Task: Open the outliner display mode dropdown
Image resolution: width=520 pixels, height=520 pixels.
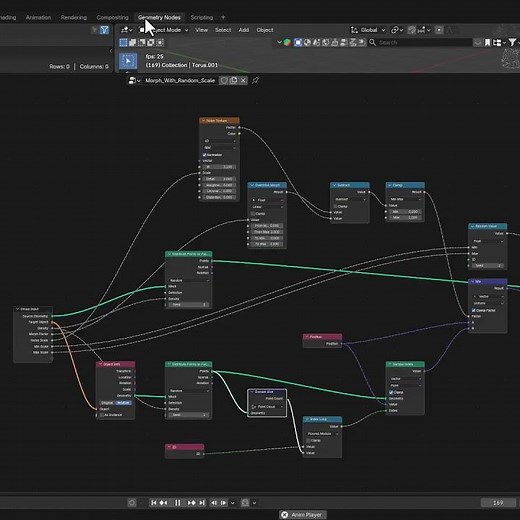Action: (499, 43)
